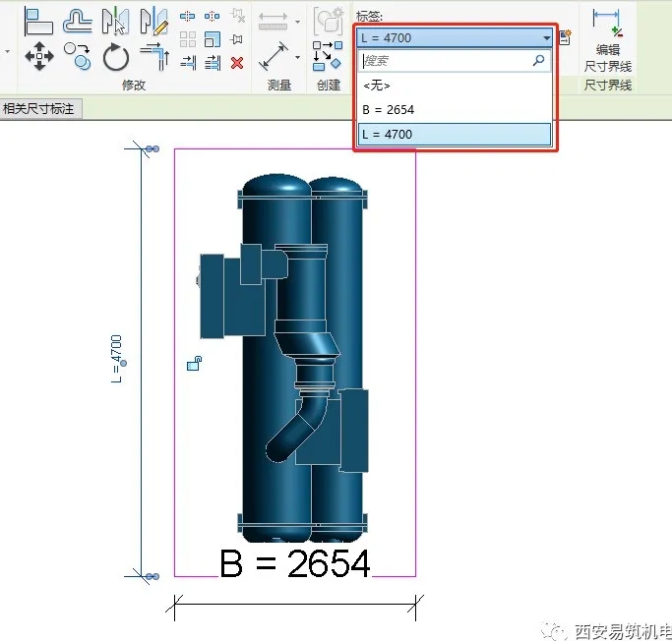This screenshot has width=672, height=641.
Task: Select <无> from label list
Action: 455,86
